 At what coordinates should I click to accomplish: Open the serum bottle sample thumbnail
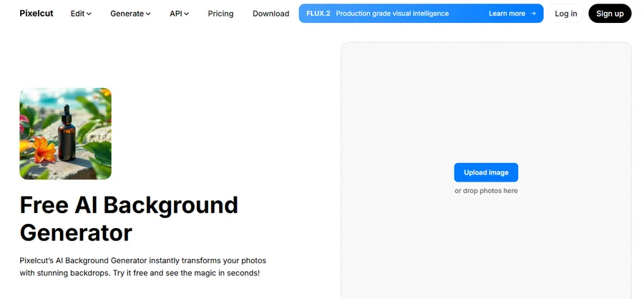click(x=65, y=134)
